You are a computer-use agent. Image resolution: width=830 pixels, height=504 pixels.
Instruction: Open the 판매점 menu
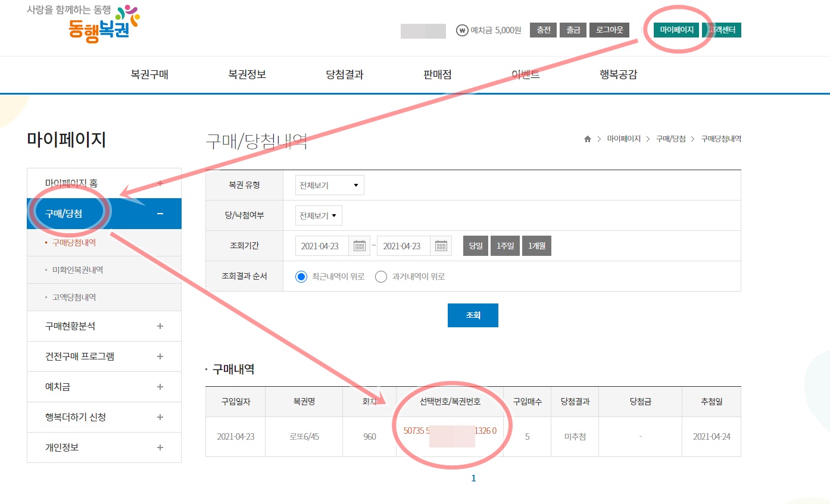[438, 75]
